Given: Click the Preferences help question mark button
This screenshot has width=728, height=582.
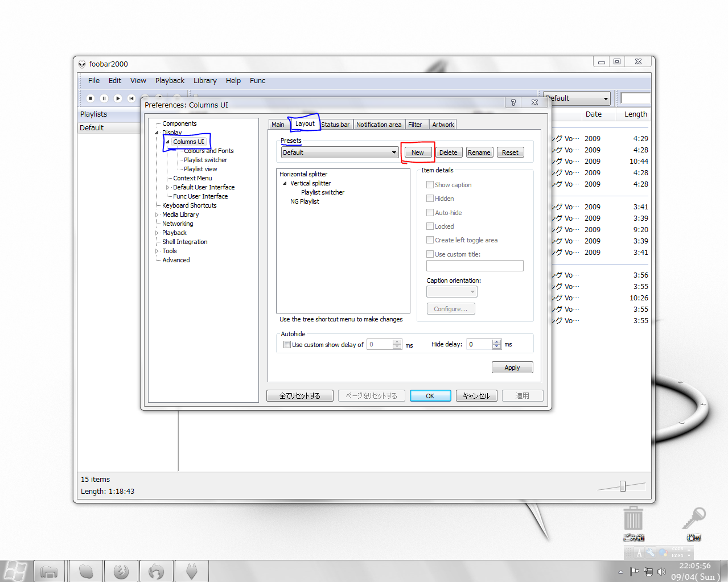Looking at the screenshot, I should coord(513,102).
